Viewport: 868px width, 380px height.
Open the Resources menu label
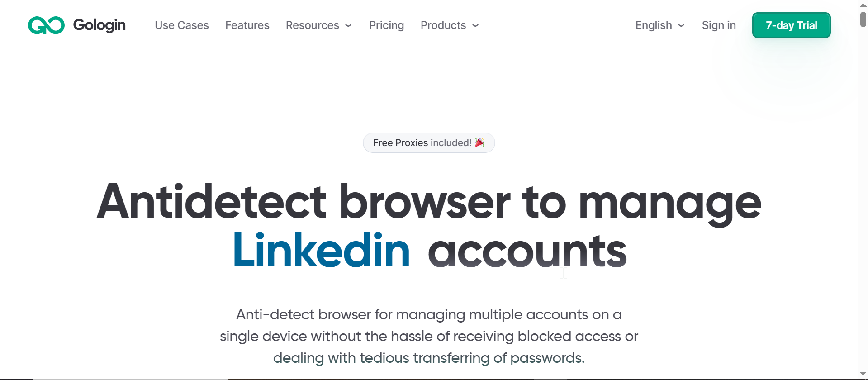click(313, 25)
